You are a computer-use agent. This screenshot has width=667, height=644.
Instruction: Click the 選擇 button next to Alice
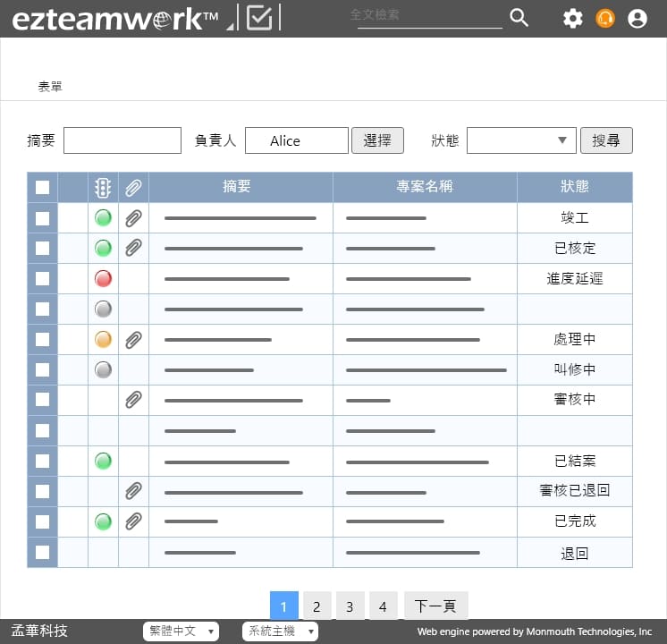377,140
